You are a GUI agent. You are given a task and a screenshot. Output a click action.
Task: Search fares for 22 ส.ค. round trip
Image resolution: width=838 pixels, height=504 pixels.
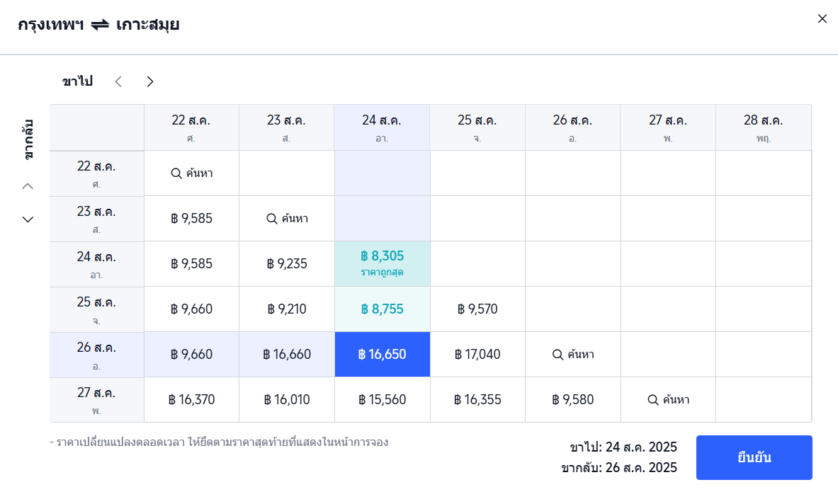point(192,173)
